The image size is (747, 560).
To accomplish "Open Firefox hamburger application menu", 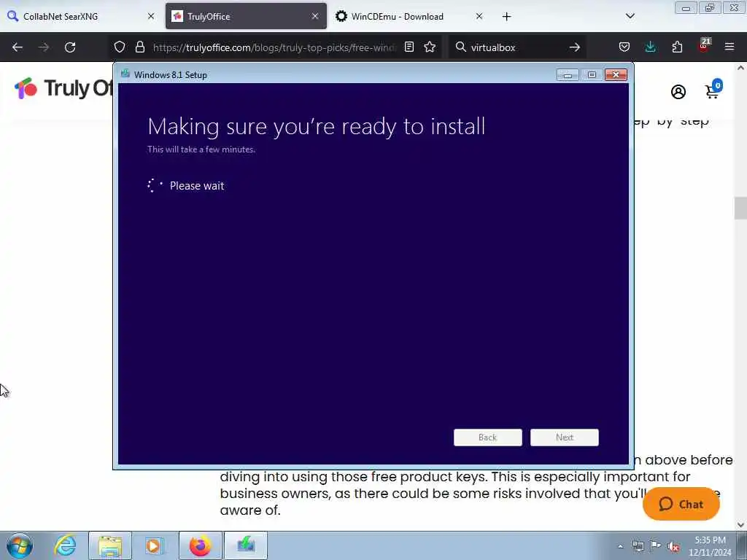I will coord(729,47).
